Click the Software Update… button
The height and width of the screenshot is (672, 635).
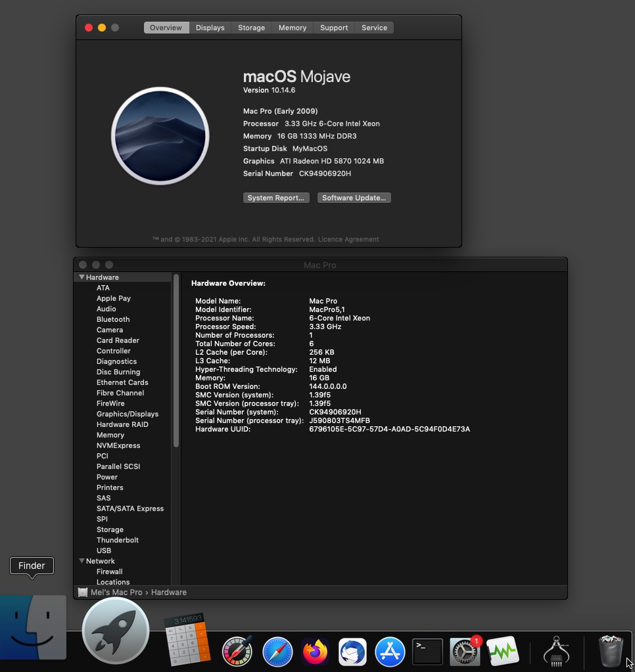click(354, 198)
